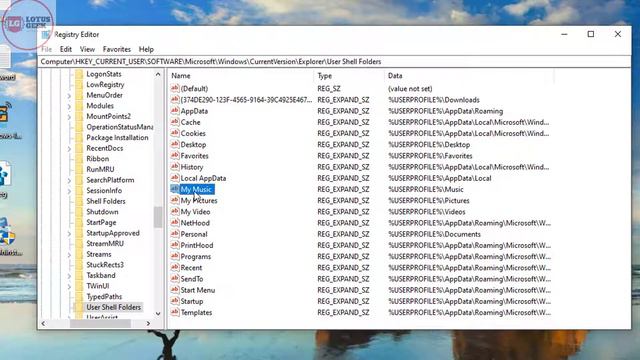Image resolution: width=640 pixels, height=360 pixels.
Task: Select the TypedPaths key
Action: click(x=104, y=296)
